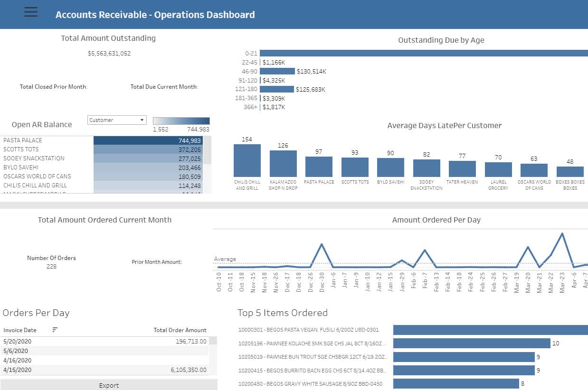
Task: Select the Sooey Snackstation 82 days bar
Action: [427, 168]
